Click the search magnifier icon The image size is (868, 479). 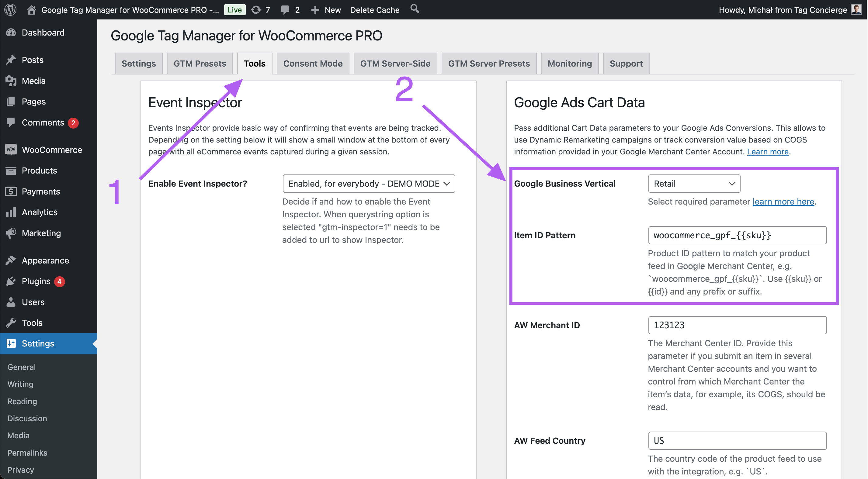pyautogui.click(x=415, y=9)
